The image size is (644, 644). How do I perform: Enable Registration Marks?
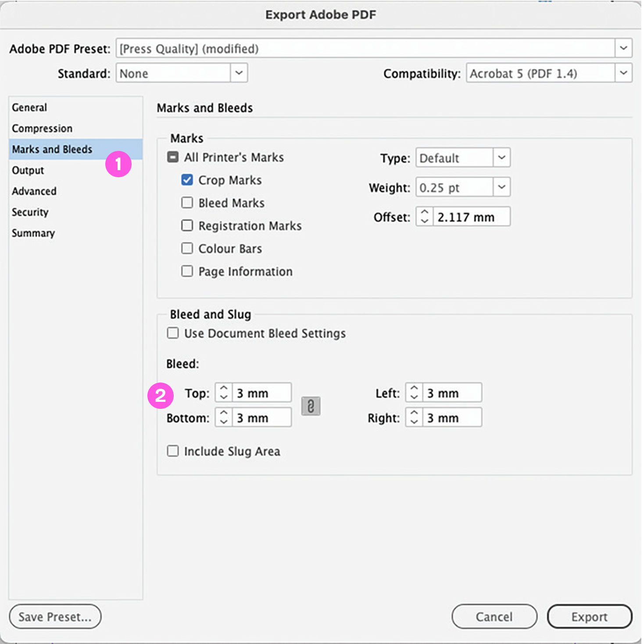(x=187, y=225)
